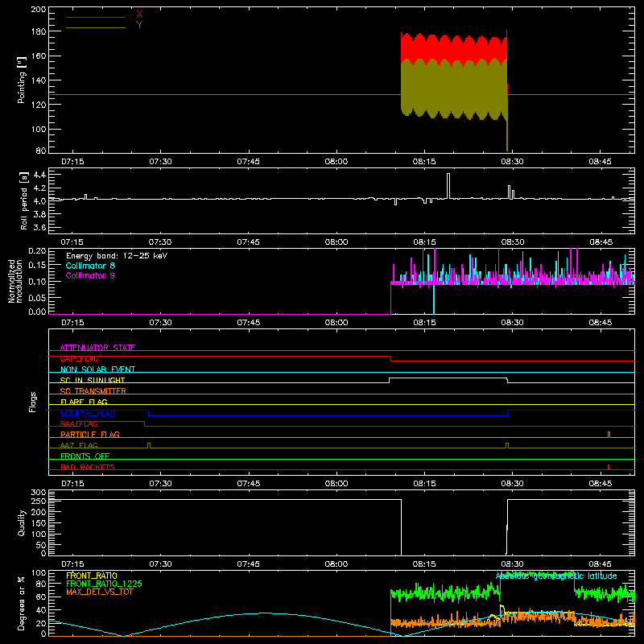Click the "Pointing" vertical axis title
The height and width of the screenshot is (644, 644).
tap(22, 80)
